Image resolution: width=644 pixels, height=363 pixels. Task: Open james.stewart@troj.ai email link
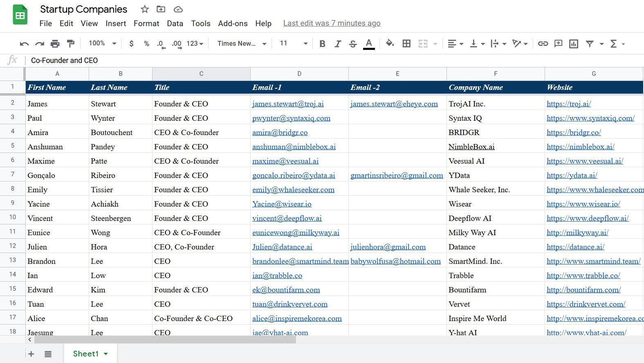point(288,104)
